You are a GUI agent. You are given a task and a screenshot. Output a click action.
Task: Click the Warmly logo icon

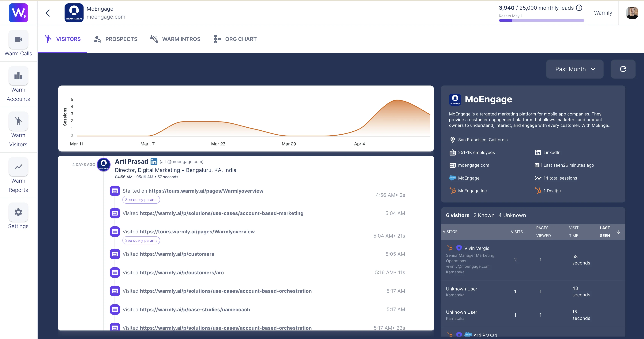pyautogui.click(x=18, y=13)
